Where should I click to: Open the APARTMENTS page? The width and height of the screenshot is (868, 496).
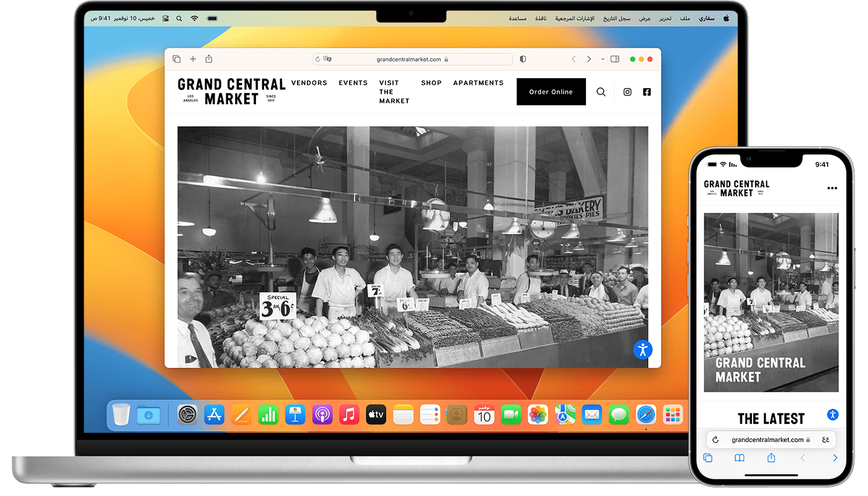(478, 83)
